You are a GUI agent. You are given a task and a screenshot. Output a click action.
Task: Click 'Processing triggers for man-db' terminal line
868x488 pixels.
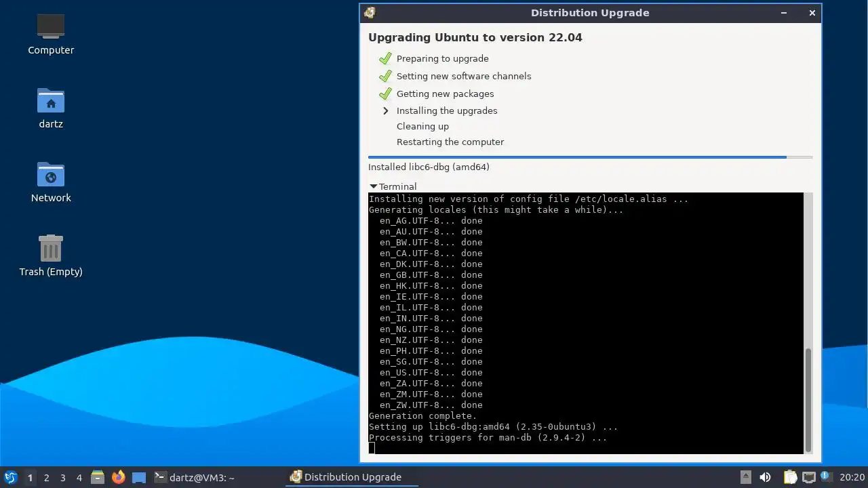(488, 438)
